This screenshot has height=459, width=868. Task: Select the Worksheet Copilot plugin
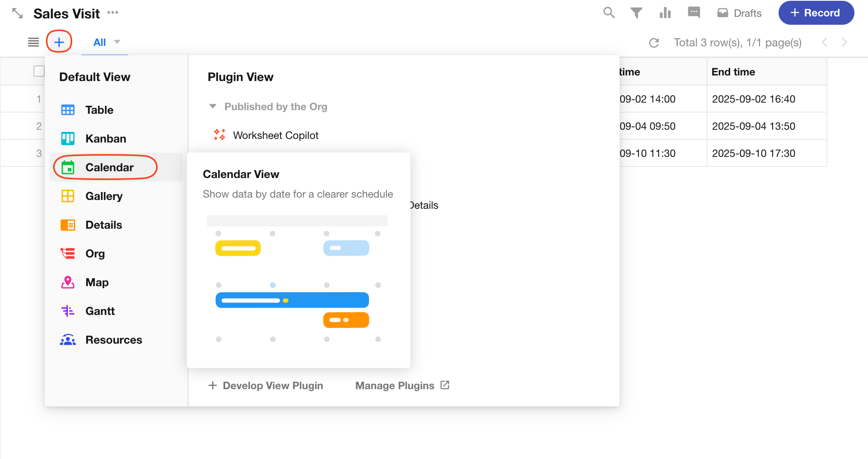(x=275, y=135)
